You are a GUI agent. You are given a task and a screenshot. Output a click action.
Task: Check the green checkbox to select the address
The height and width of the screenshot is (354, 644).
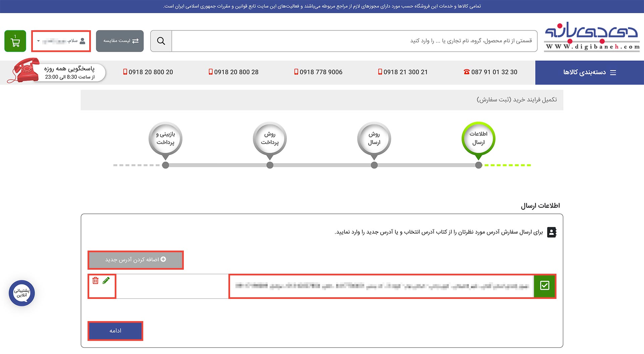(545, 286)
